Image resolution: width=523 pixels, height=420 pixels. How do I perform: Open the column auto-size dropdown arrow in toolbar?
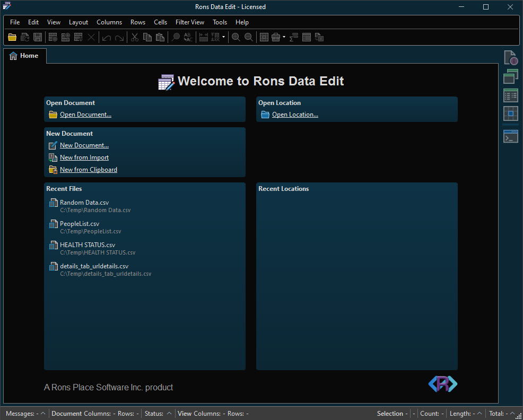pyautogui.click(x=224, y=37)
